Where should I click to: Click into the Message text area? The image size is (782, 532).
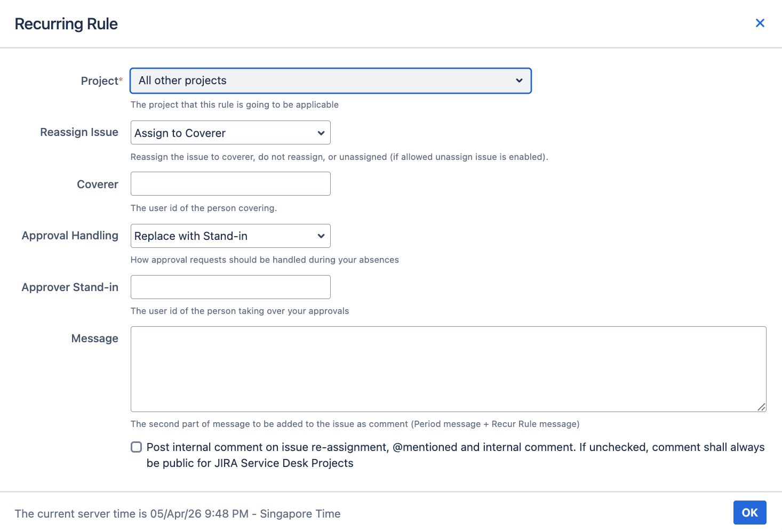[x=448, y=369]
